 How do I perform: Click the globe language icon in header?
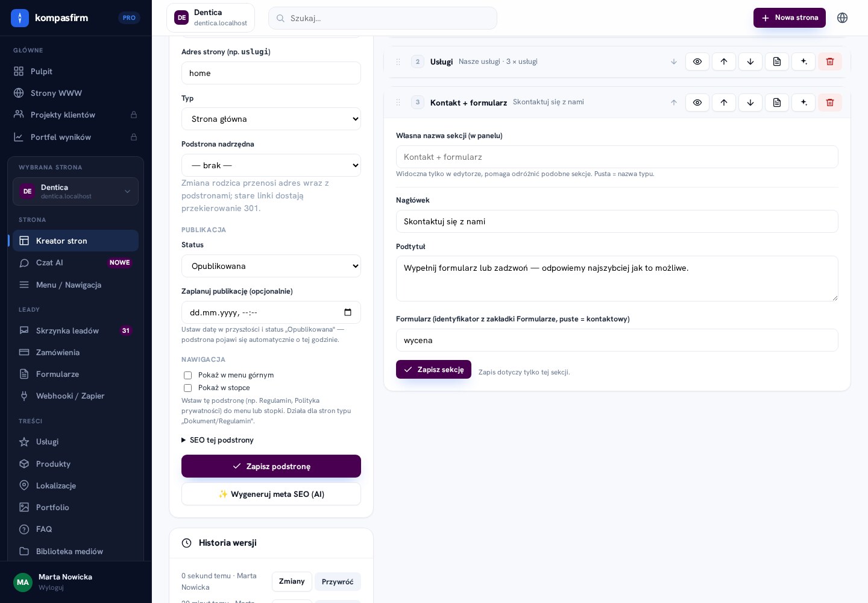[842, 18]
